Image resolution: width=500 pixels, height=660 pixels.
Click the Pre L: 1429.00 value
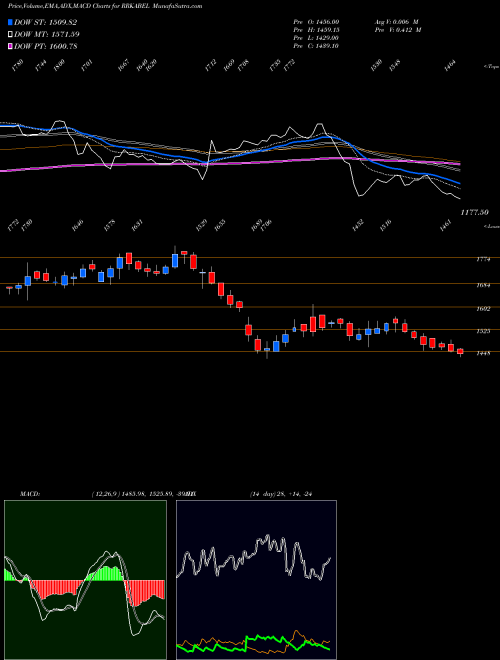[x=316, y=38]
